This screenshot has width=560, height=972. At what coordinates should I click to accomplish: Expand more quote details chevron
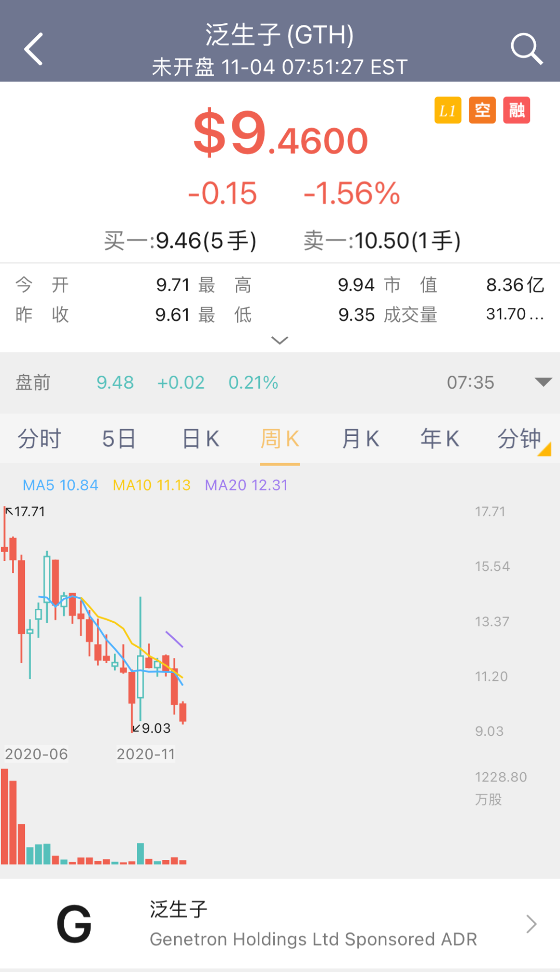click(x=279, y=340)
